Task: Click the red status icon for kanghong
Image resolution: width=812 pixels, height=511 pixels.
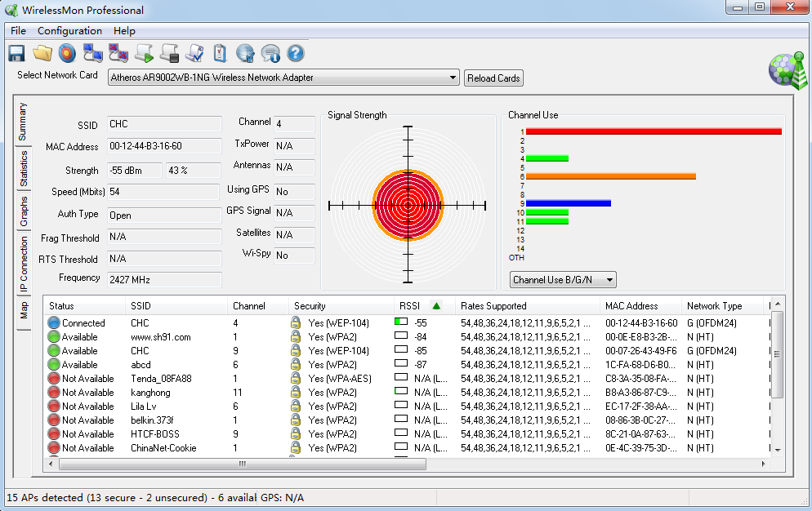Action: click(54, 393)
